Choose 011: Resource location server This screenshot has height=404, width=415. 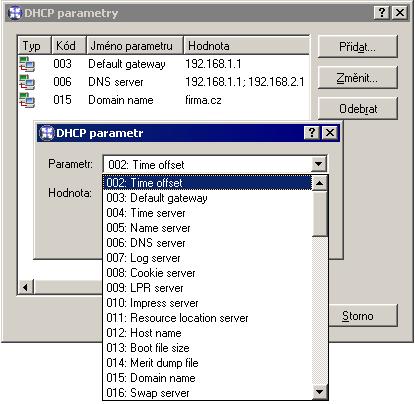pyautogui.click(x=207, y=318)
